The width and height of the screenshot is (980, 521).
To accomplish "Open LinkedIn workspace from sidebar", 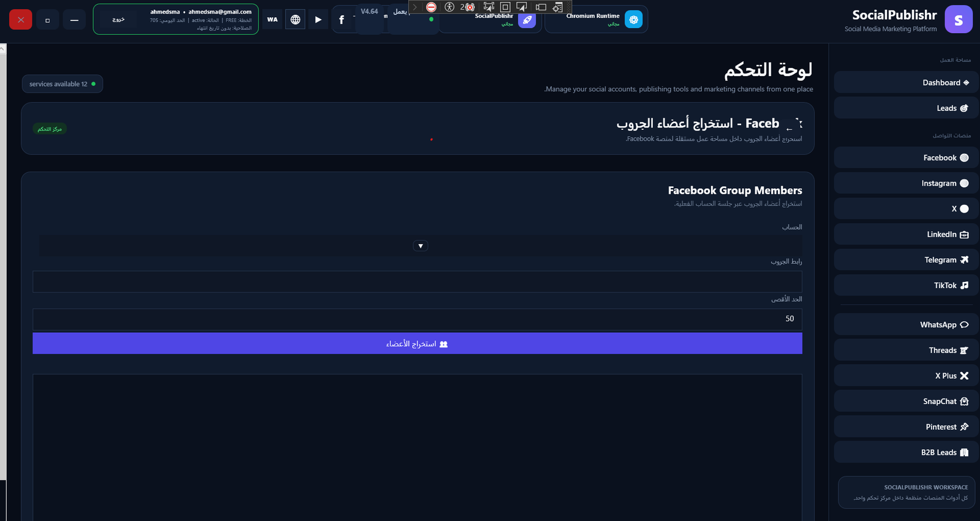I will (x=906, y=234).
